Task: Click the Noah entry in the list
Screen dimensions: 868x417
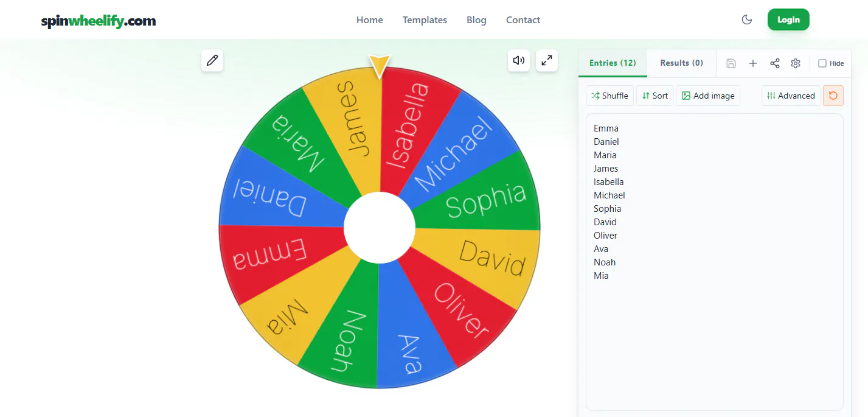Action: tap(605, 262)
